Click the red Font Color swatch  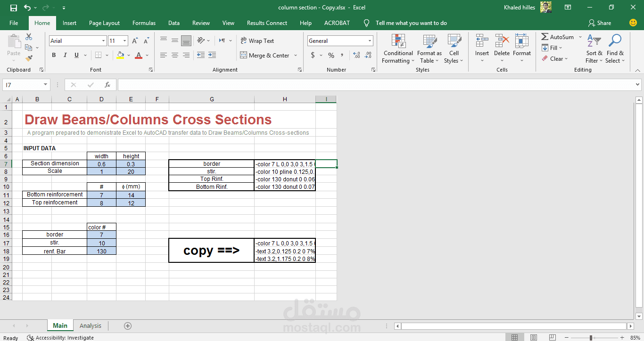(139, 55)
